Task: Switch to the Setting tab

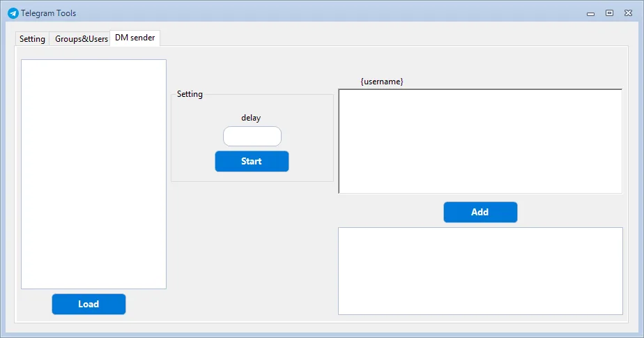Action: pyautogui.click(x=32, y=39)
